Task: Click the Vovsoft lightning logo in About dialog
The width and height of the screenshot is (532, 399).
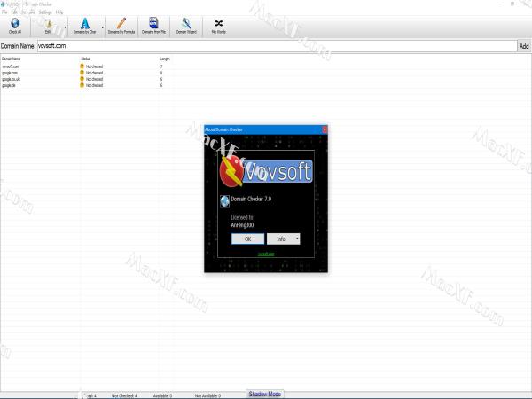Action: [231, 171]
